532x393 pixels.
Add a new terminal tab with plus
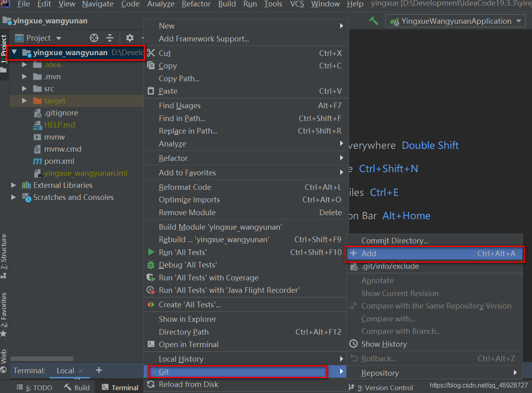point(99,370)
